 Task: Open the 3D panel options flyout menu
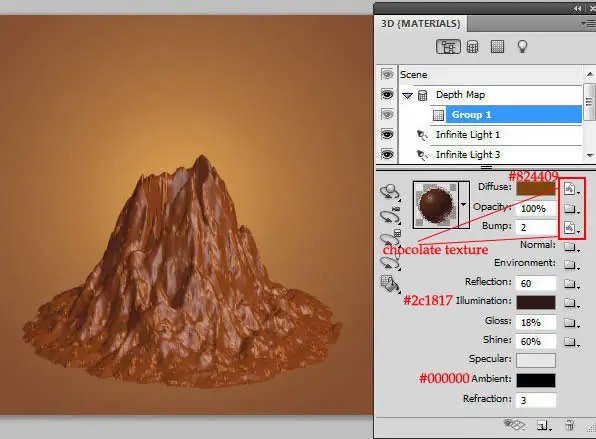point(588,24)
